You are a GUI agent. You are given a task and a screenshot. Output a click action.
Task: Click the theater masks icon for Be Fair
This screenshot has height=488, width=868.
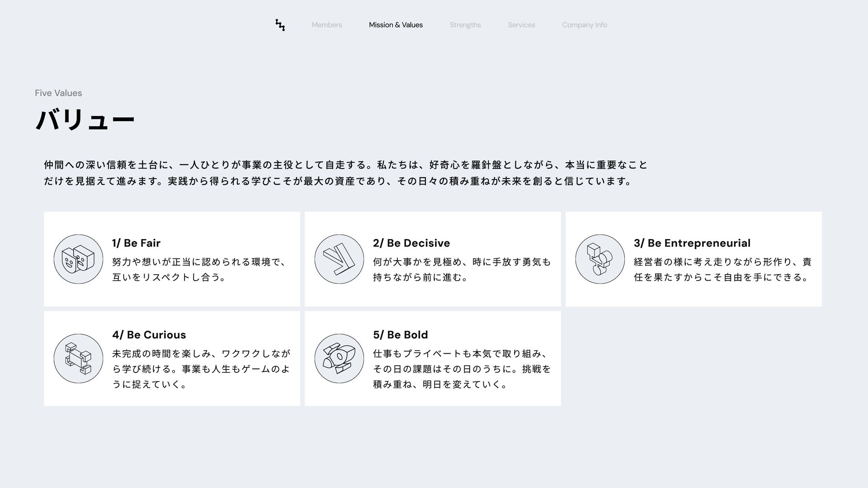[78, 259]
